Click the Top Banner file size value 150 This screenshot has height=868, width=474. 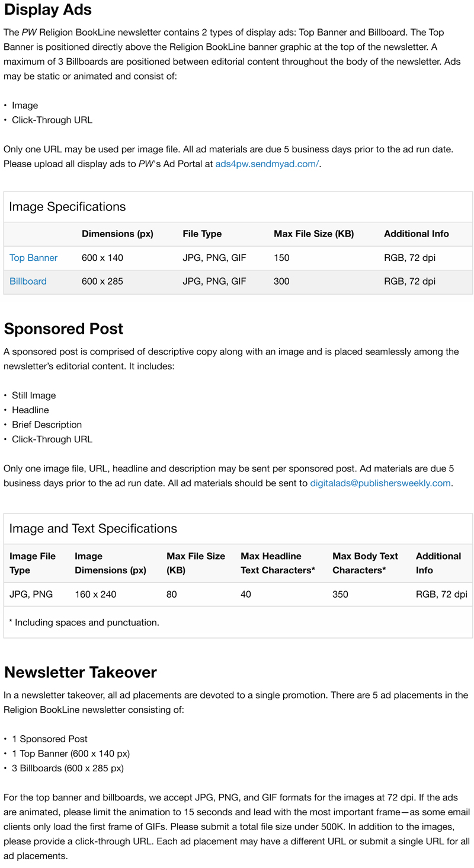[x=281, y=258]
